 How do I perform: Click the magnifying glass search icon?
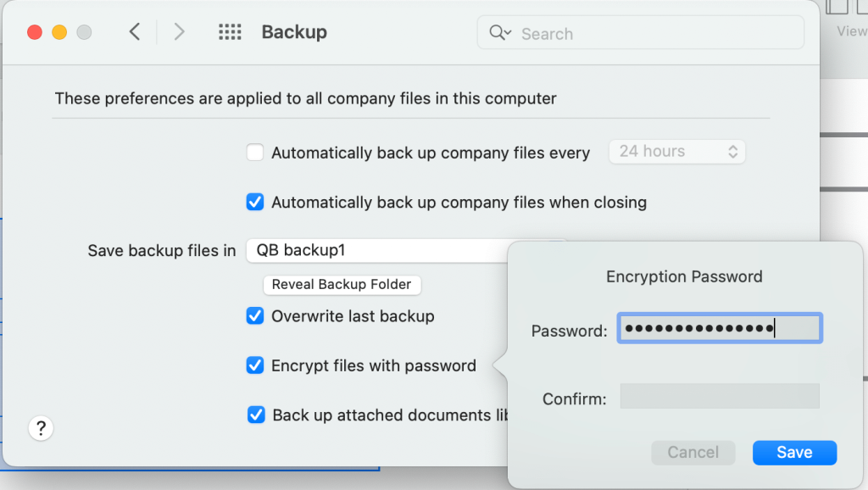(x=499, y=33)
